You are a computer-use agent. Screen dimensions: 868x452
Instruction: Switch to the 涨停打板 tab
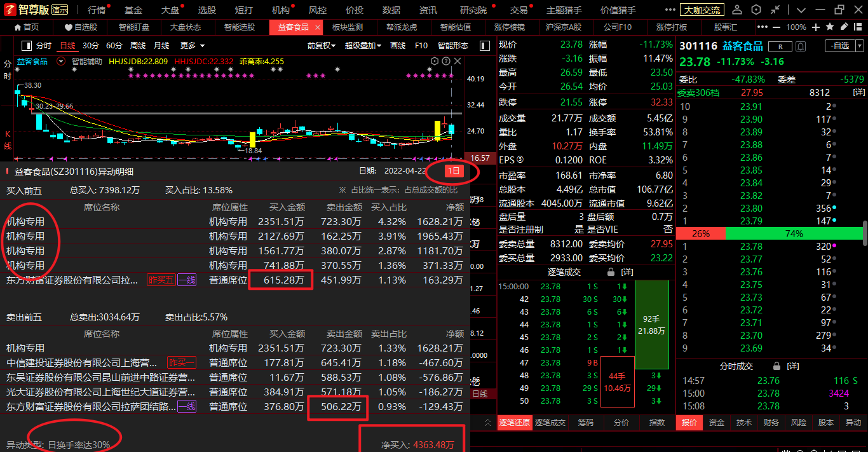point(672,27)
